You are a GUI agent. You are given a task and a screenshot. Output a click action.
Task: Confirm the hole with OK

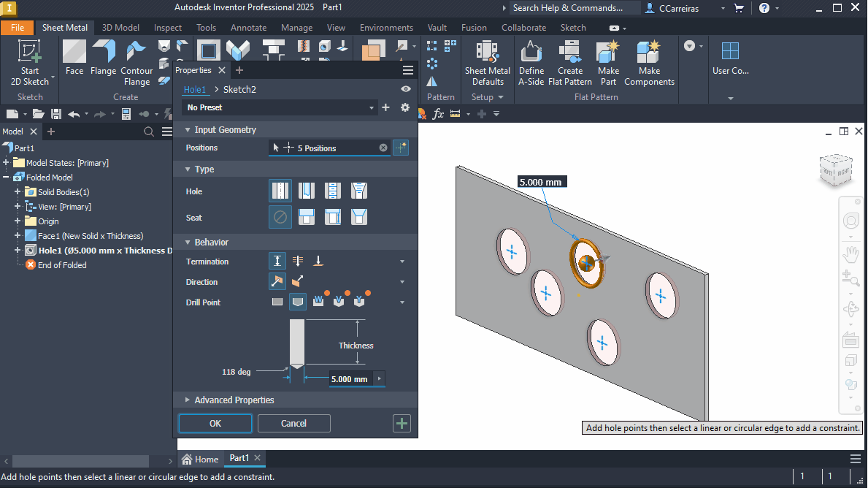click(x=215, y=423)
